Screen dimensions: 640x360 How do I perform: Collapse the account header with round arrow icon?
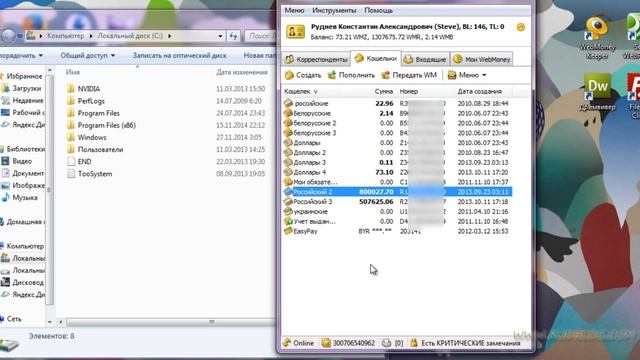tap(521, 27)
